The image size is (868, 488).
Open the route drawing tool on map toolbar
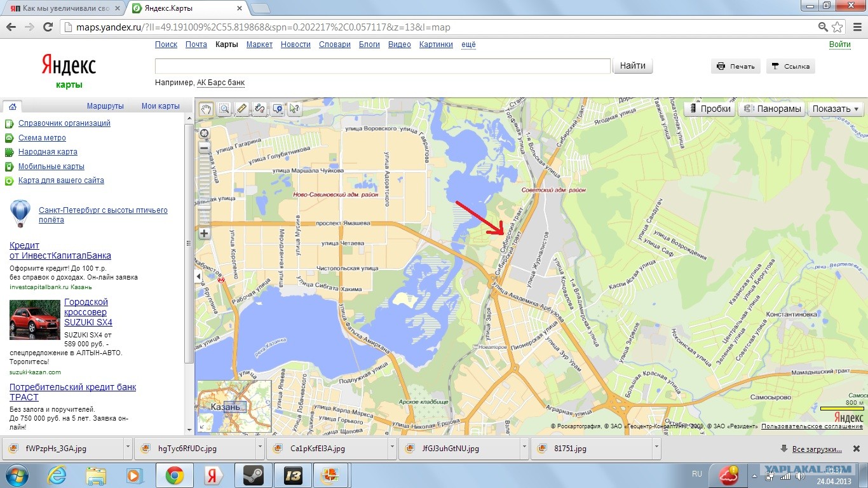(x=259, y=109)
